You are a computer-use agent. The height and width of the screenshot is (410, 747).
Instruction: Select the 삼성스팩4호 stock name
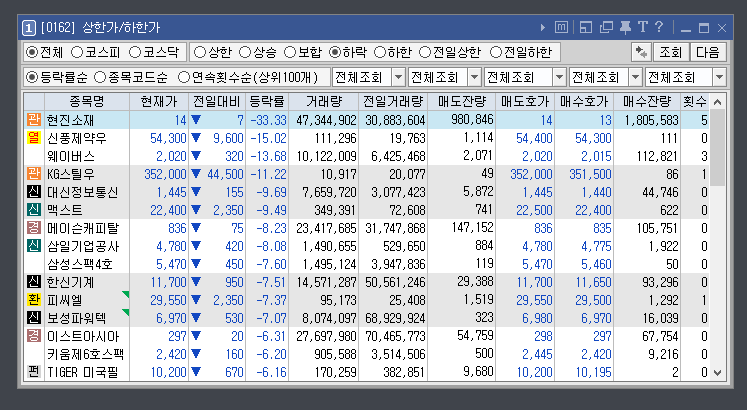(80, 264)
